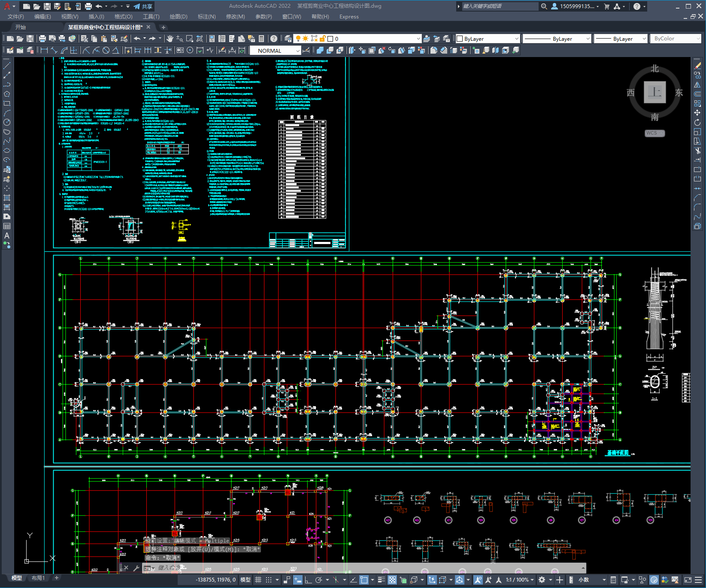The height and width of the screenshot is (588, 706).
Task: Click the Diameter dimension tool icon
Action: 106,51
